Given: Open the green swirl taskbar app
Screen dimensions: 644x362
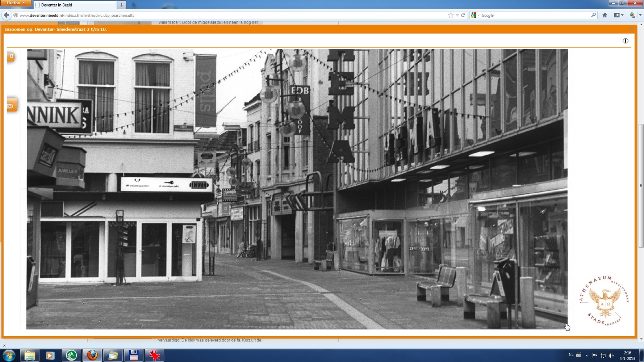Looking at the screenshot, I should tap(71, 355).
